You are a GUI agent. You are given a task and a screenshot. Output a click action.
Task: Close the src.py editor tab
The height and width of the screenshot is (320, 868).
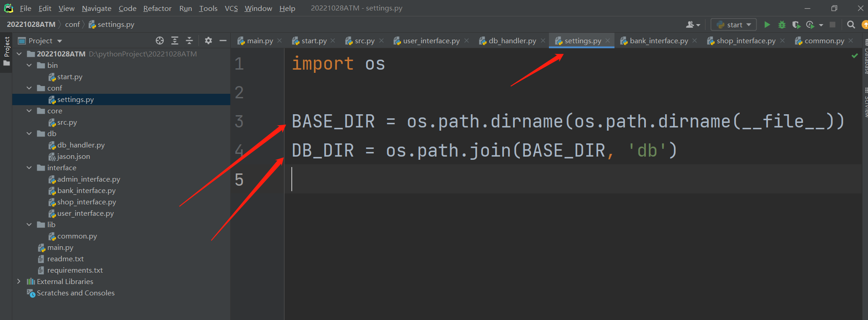(381, 41)
